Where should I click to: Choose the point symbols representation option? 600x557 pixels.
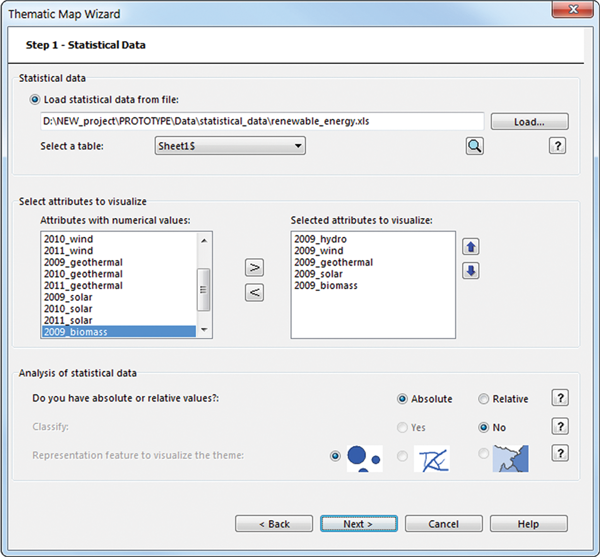tap(335, 456)
